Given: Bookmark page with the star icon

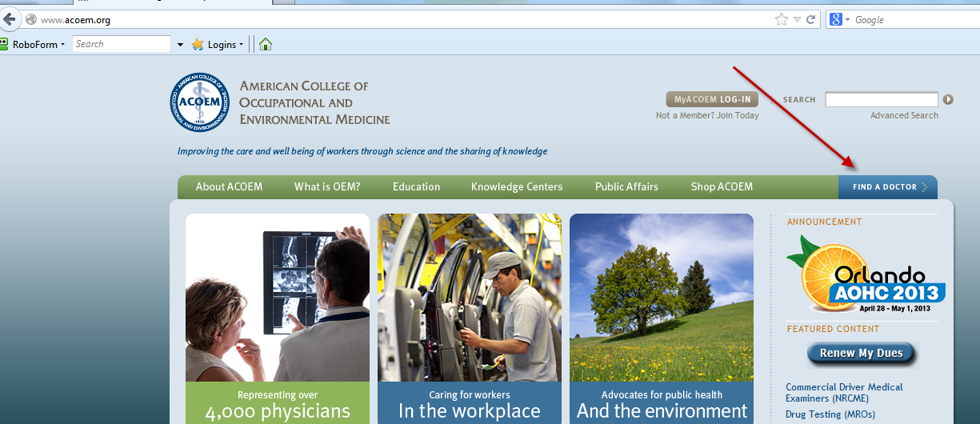Looking at the screenshot, I should tap(782, 19).
